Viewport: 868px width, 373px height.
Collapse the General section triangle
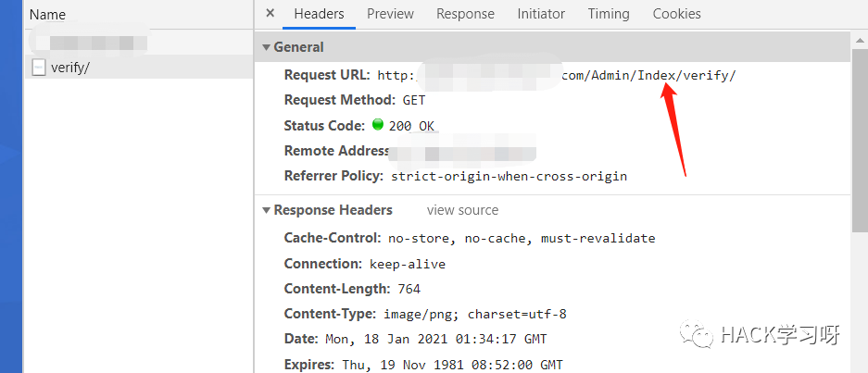coord(267,47)
